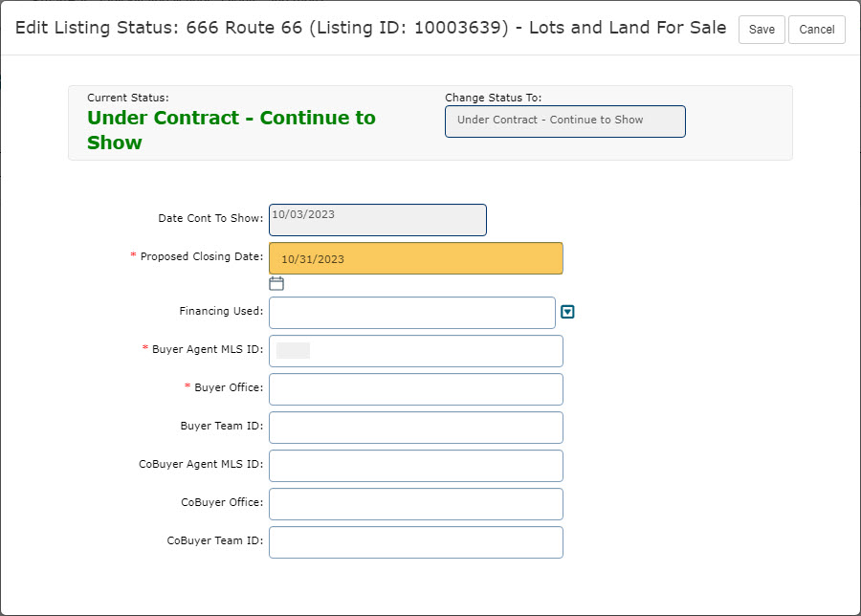The width and height of the screenshot is (861, 616).
Task: Click the Proposed Closing Date field
Action: (415, 258)
